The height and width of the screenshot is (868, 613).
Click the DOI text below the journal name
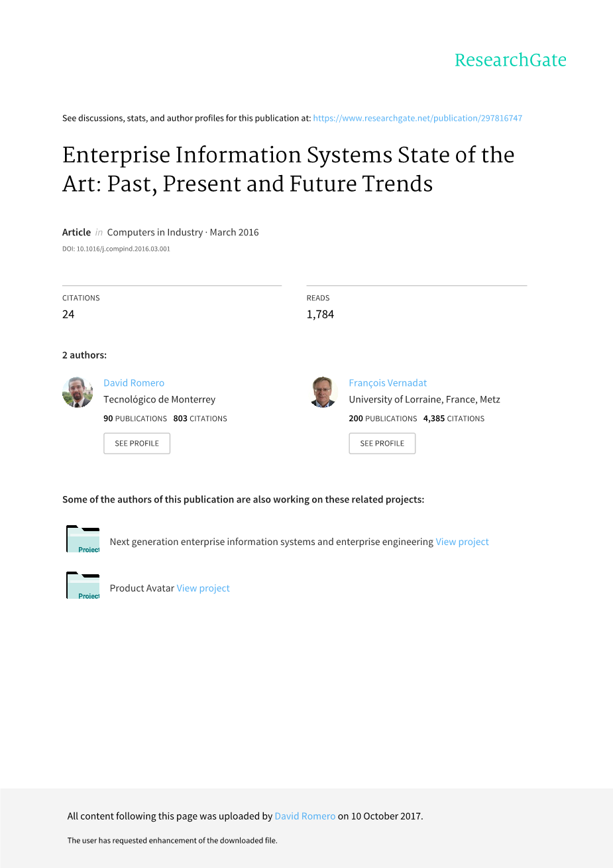[116, 249]
